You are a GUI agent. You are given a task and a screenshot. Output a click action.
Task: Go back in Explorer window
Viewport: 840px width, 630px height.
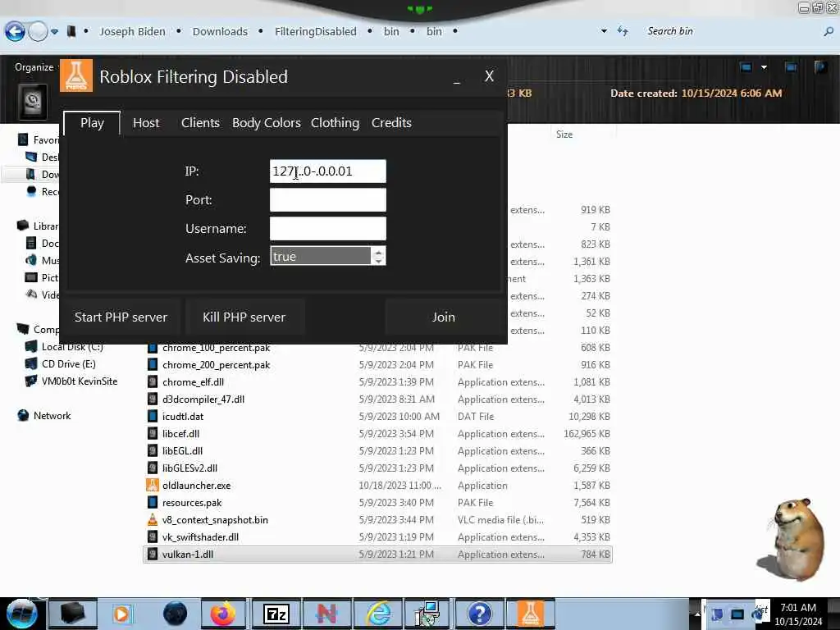coord(15,32)
